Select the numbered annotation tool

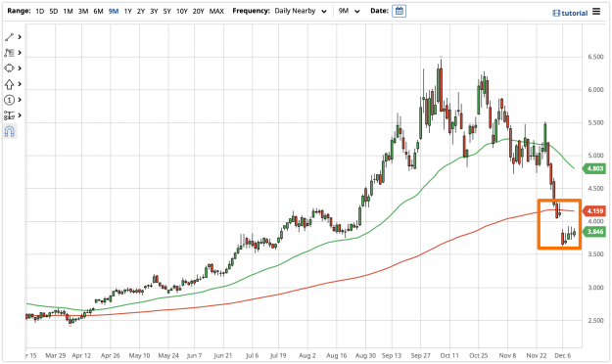pos(9,100)
